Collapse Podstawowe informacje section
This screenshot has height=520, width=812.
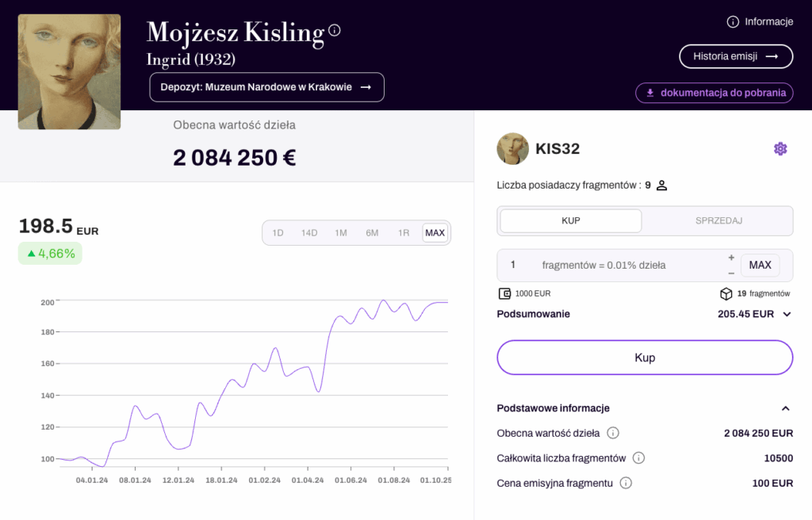pos(786,409)
